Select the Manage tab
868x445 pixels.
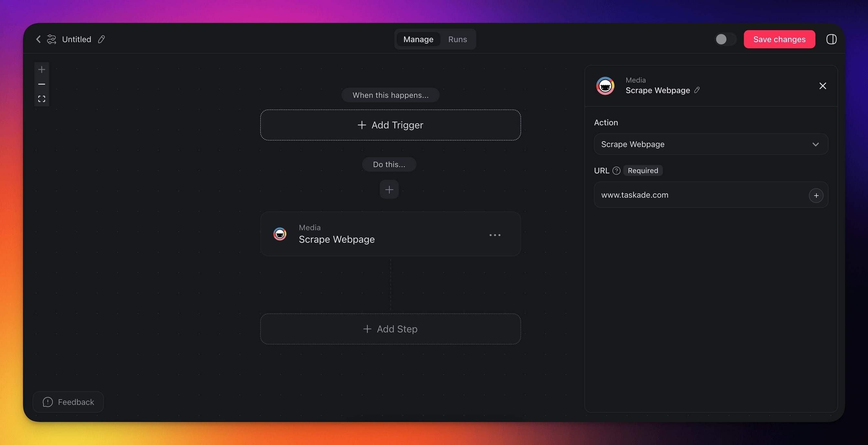[x=418, y=39]
